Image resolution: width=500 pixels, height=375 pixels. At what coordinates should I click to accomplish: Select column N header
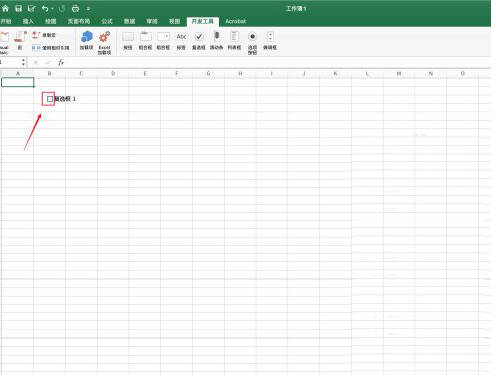(431, 73)
